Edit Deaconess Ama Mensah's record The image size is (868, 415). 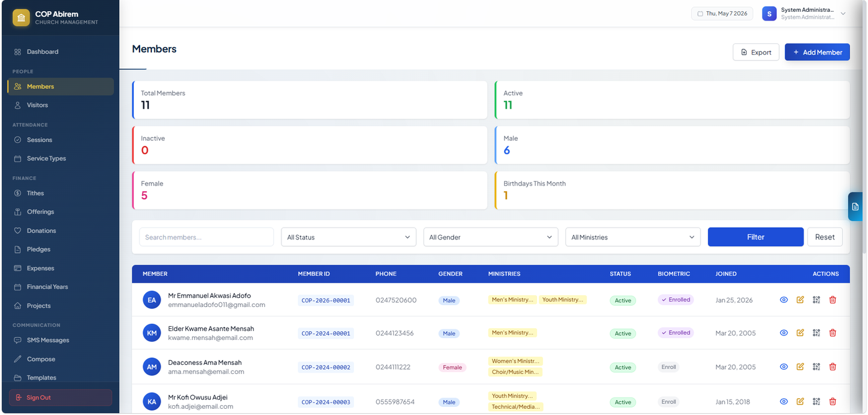pyautogui.click(x=800, y=367)
